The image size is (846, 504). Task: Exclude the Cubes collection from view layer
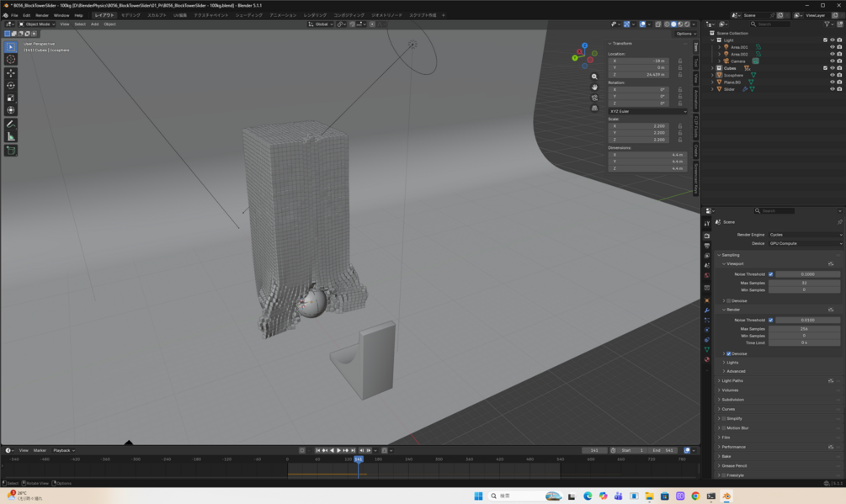tap(826, 68)
